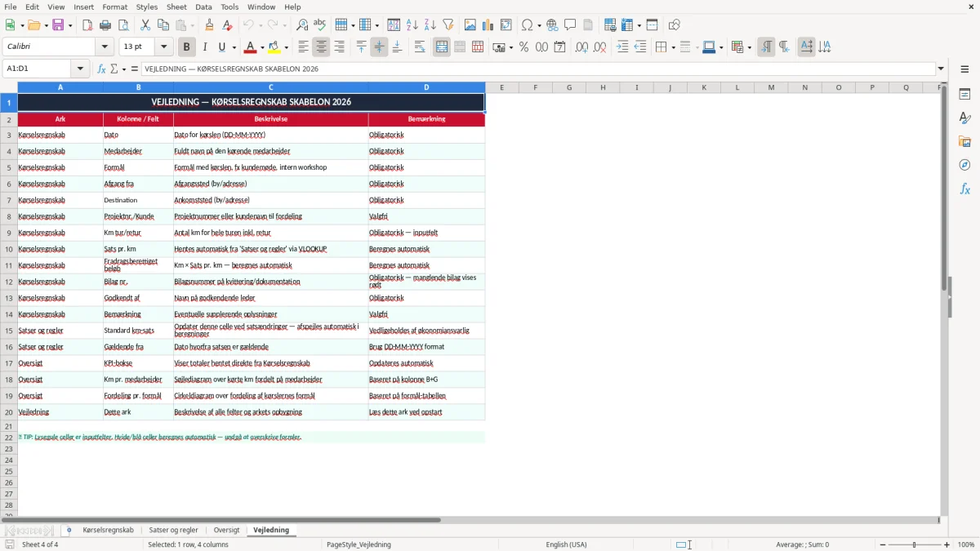Open the Font Size dropdown
The image size is (980, 551).
[164, 47]
